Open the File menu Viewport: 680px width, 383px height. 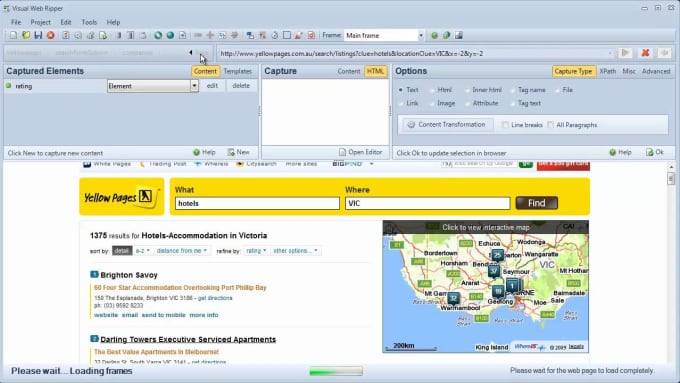click(16, 22)
